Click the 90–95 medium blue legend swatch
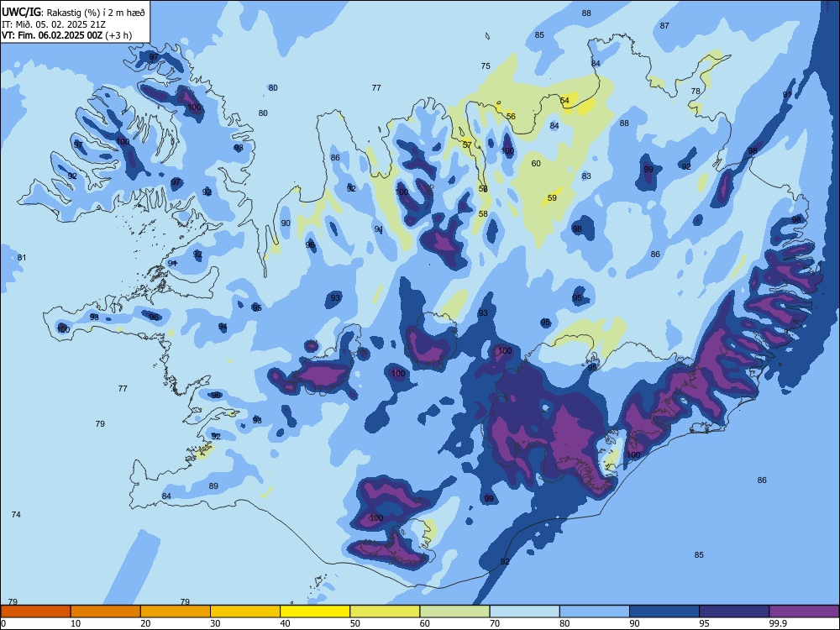Screen dimensions: 840x630 point(664,612)
